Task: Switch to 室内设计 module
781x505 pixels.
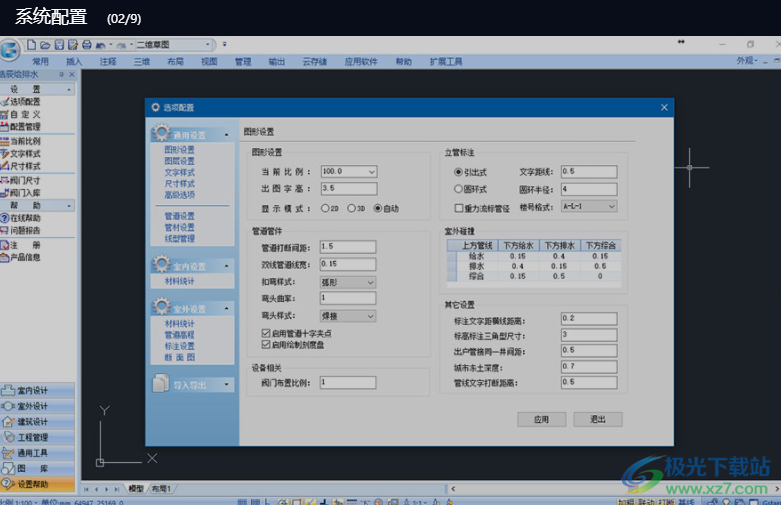Action: click(x=37, y=390)
